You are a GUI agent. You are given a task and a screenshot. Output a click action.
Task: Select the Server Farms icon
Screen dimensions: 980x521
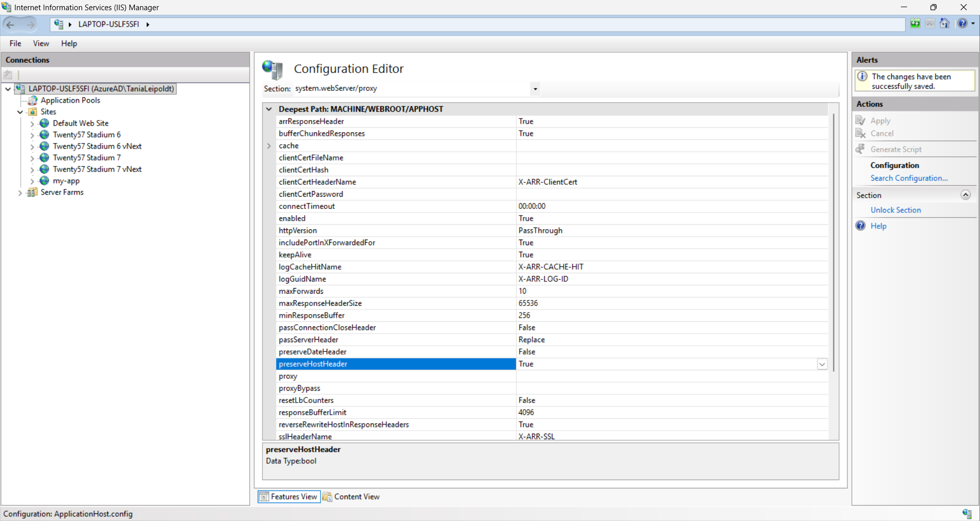point(33,192)
